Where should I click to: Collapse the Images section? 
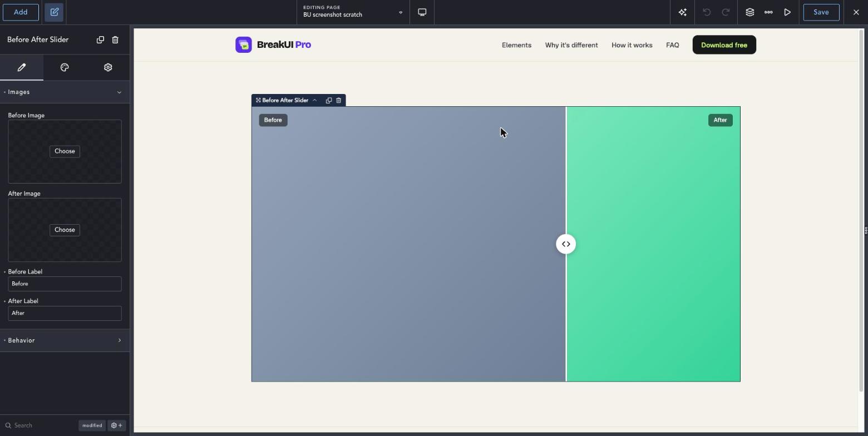click(65, 92)
